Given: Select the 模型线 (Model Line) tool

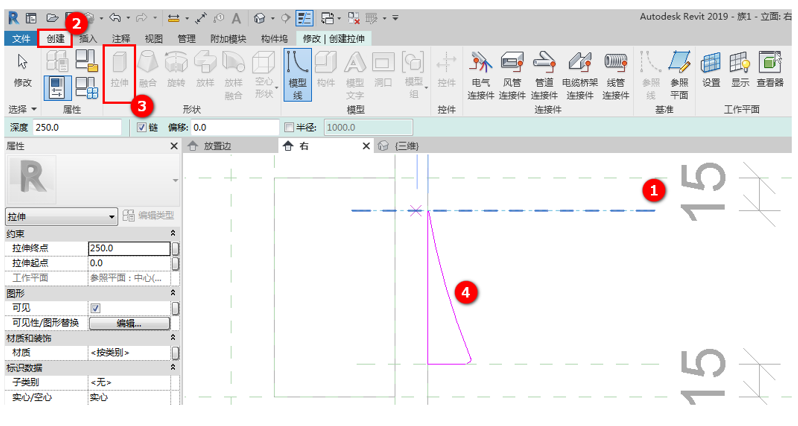Looking at the screenshot, I should click(x=298, y=75).
